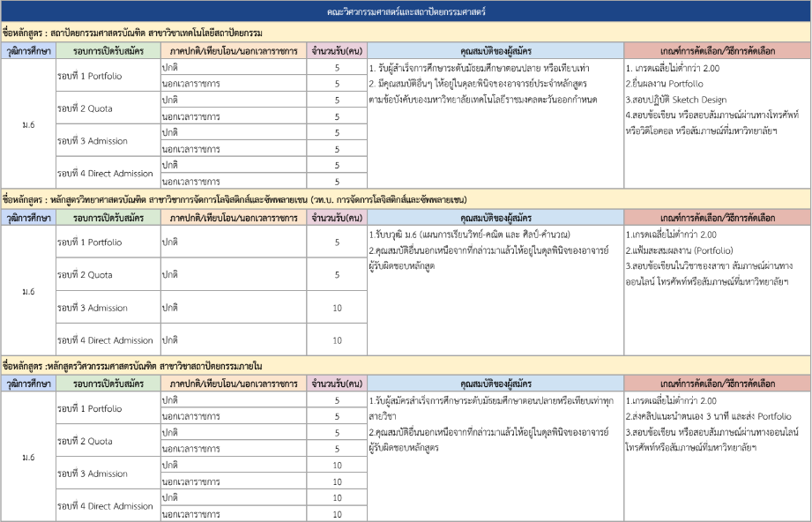Select รอบที่ 1 Portfolio in the first table
The image size is (812, 522).
pyautogui.click(x=90, y=76)
